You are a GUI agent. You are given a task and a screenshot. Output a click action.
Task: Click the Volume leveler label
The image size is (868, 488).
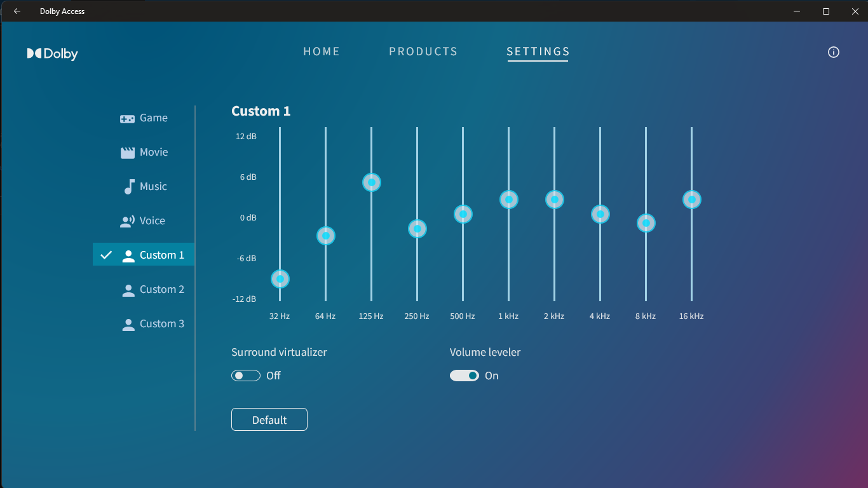coord(485,352)
